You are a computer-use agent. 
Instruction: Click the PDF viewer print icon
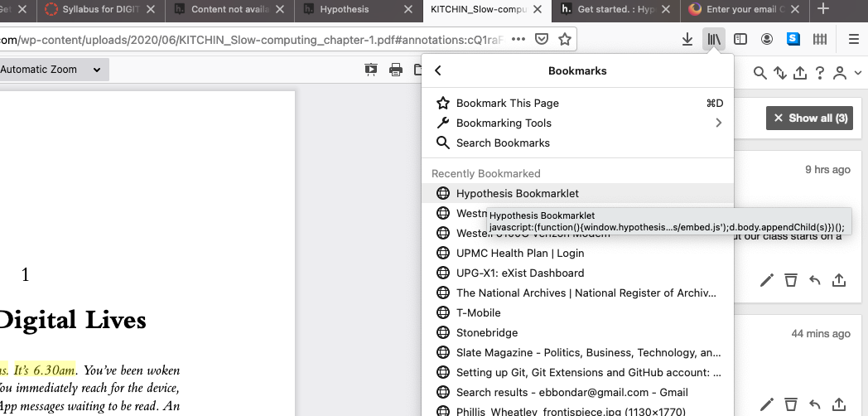pos(395,70)
